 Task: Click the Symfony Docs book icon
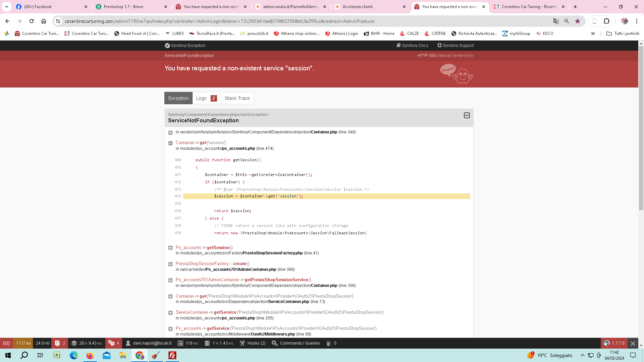(x=398, y=45)
